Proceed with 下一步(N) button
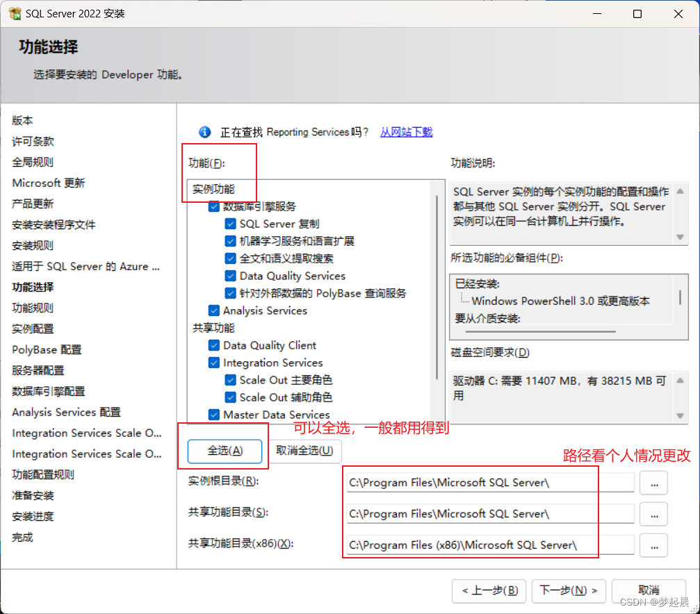This screenshot has height=614, width=700. 569,591
